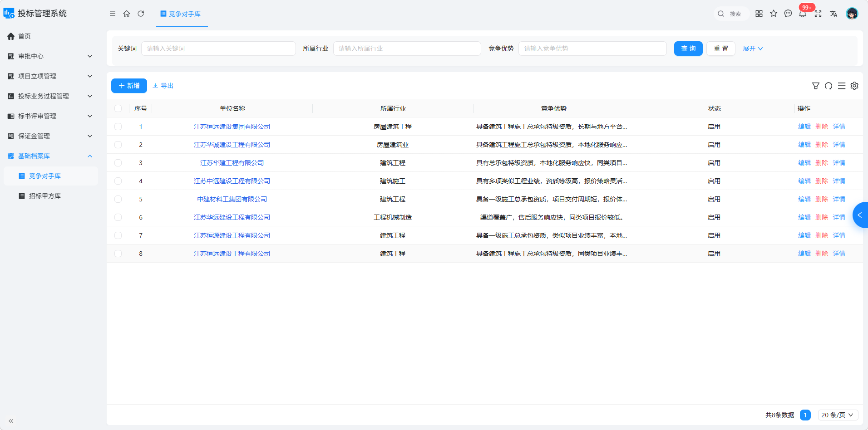Open table column settings gear icon
This screenshot has height=430, width=868.
pyautogui.click(x=854, y=86)
